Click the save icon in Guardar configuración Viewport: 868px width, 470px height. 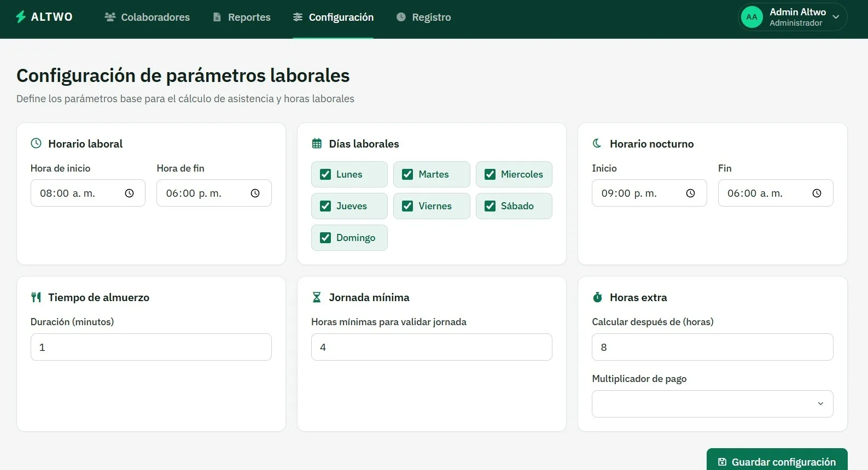tap(722, 462)
